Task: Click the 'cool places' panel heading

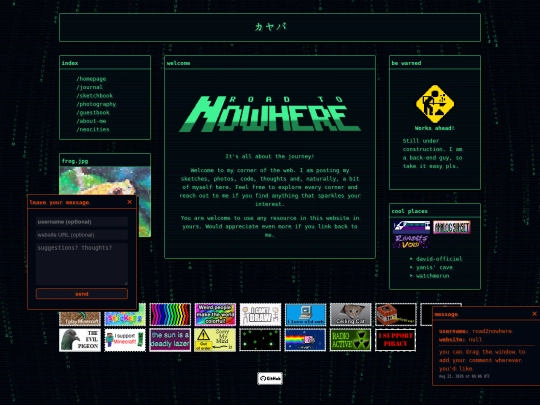Action: tap(409, 211)
